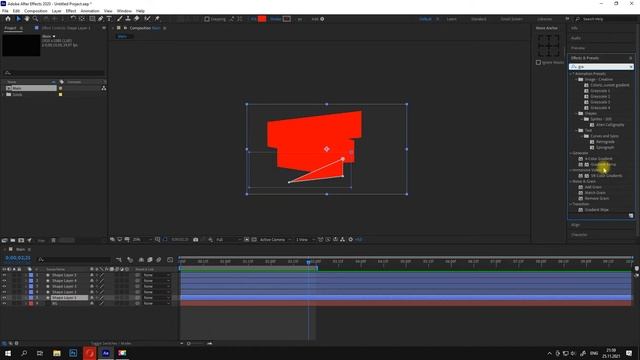The image size is (640, 360).
Task: Click the current time indicator in the timeline ruler
Action: click(309, 262)
